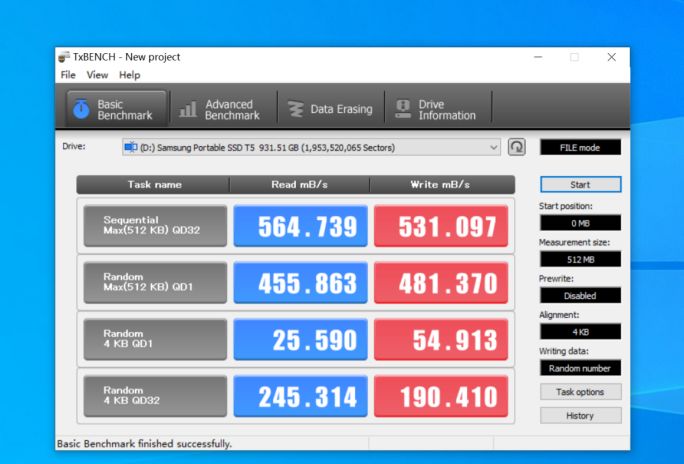Switch to the Basic Benchmark tab
This screenshot has height=464, width=684.
116,109
